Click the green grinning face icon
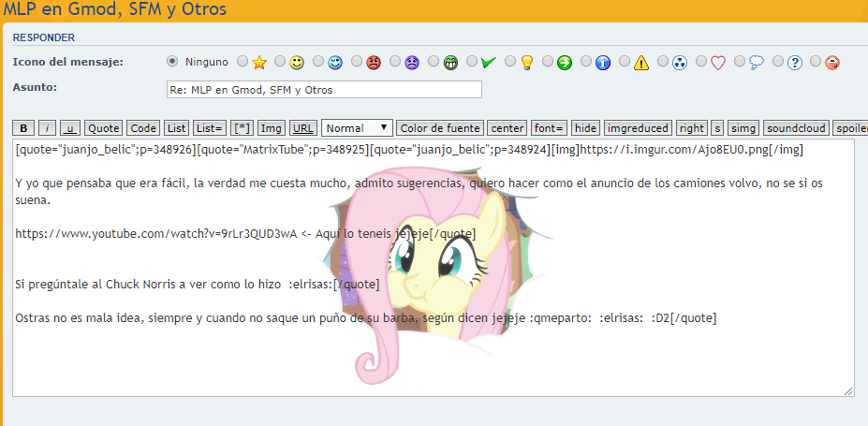The width and height of the screenshot is (868, 426). tap(450, 63)
